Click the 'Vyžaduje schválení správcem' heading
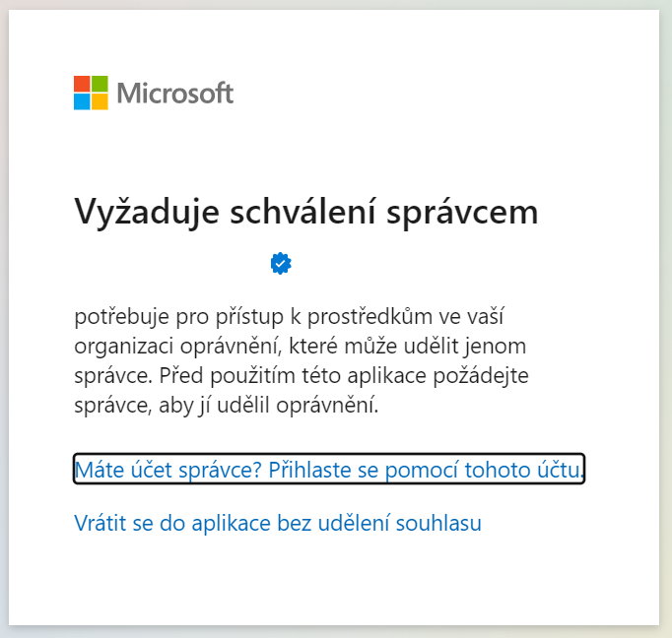This screenshot has width=672, height=638. 305,213
